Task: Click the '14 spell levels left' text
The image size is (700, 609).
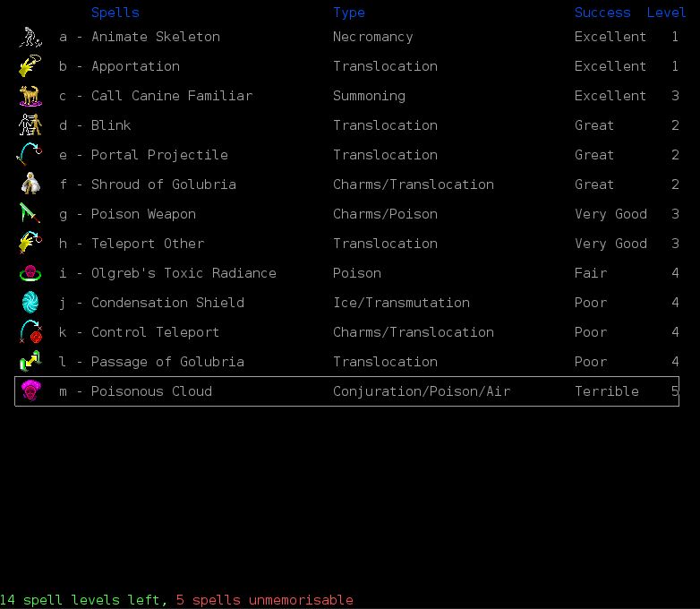Action: coord(82,600)
